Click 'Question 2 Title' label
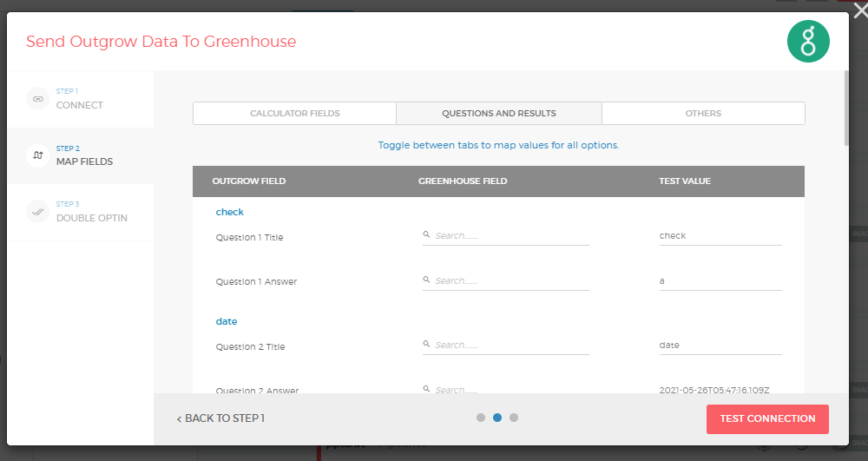 [x=250, y=347]
